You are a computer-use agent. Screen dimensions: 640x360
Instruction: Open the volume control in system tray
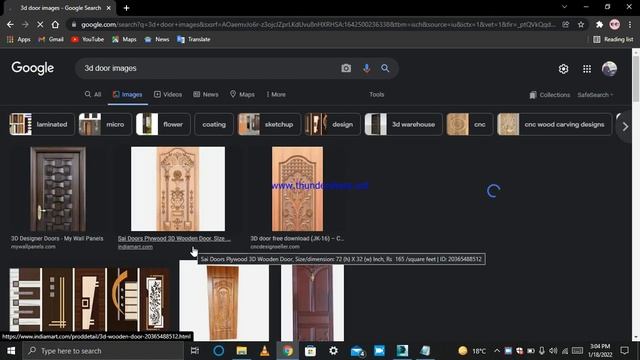(x=553, y=351)
